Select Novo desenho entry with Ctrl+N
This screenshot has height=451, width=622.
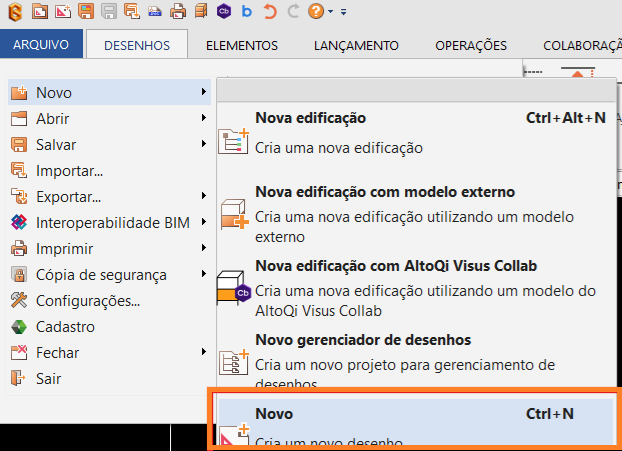coord(414,422)
